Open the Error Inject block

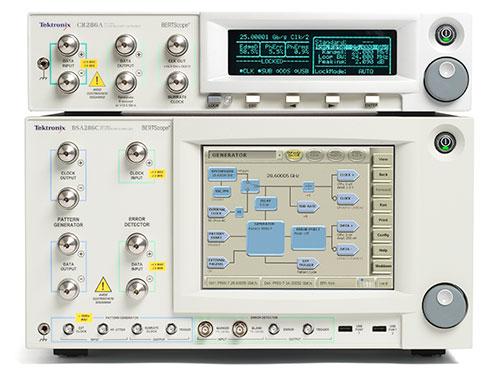pos(308,238)
